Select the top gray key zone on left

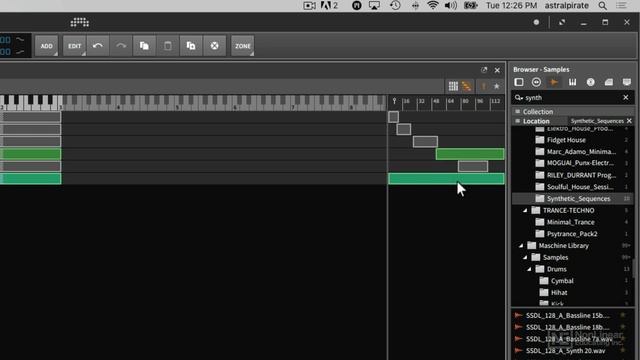tap(31, 117)
